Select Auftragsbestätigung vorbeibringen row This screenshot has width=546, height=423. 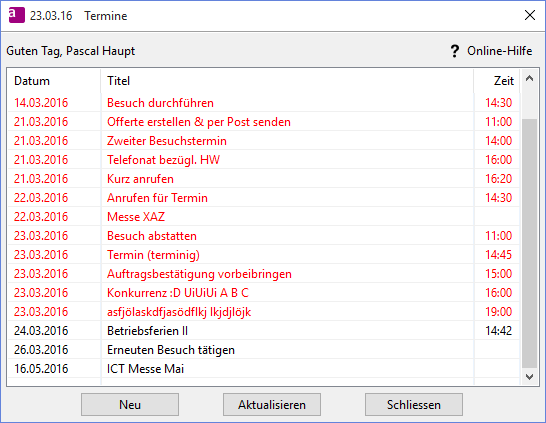(x=264, y=274)
